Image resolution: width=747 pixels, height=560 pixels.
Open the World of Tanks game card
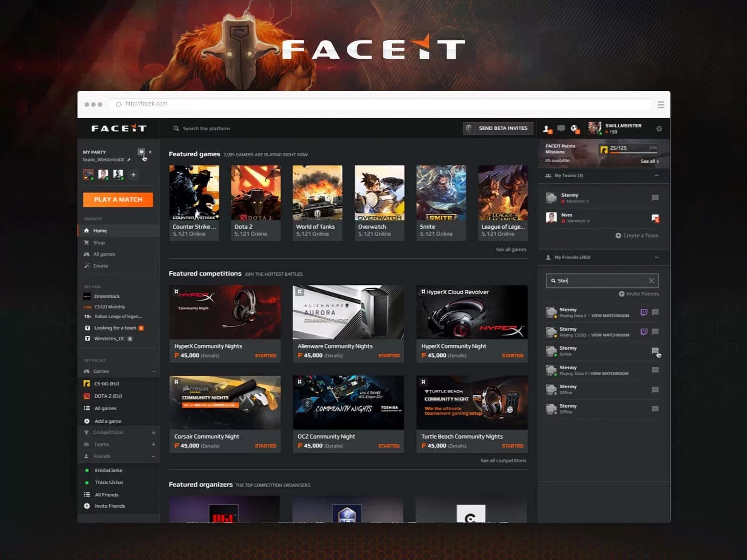pyautogui.click(x=317, y=203)
